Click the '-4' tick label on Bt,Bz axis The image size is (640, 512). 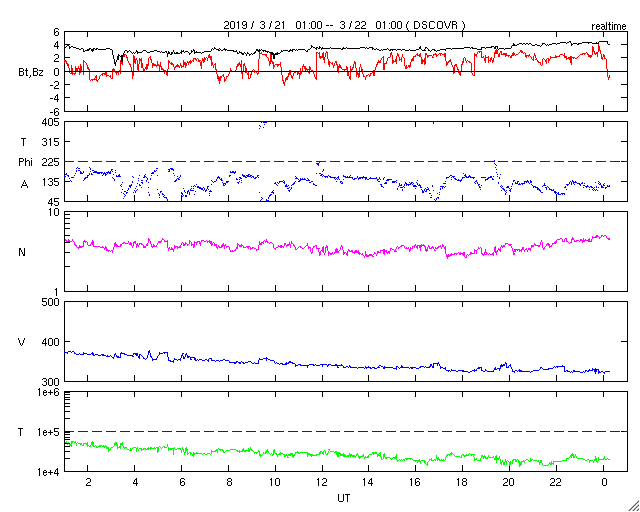click(54, 98)
